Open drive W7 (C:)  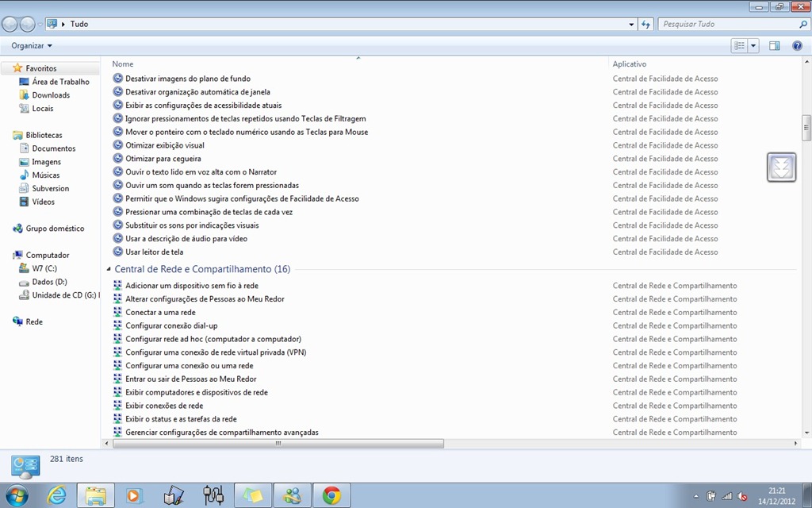[x=44, y=268]
